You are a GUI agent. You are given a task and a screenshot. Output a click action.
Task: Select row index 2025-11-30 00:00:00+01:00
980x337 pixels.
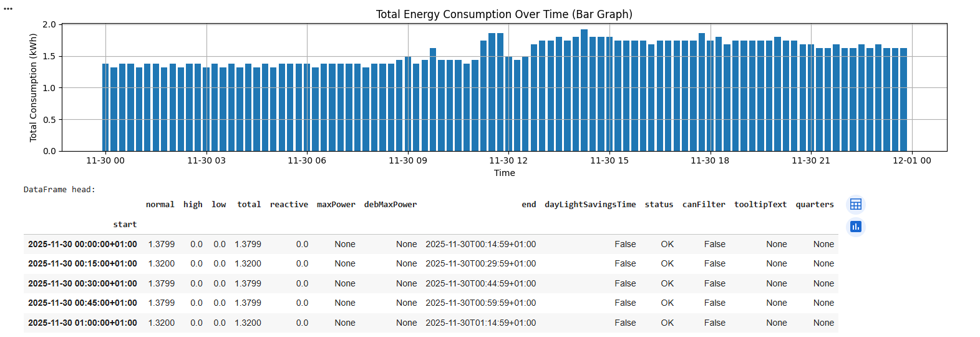click(82, 244)
